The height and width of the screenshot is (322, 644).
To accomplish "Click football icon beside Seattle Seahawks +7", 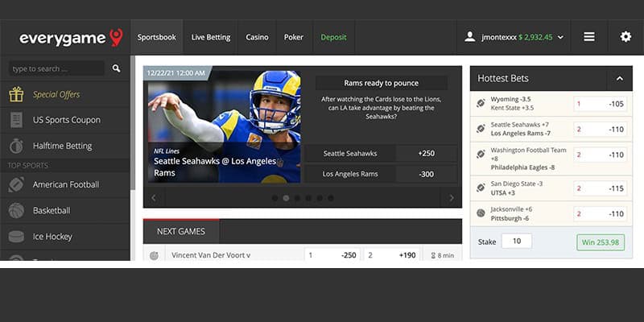I will point(481,129).
